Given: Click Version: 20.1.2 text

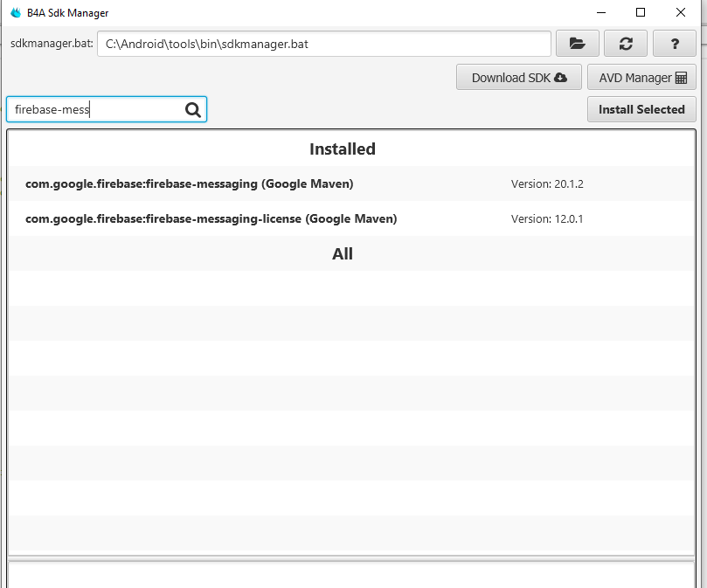Looking at the screenshot, I should point(547,184).
